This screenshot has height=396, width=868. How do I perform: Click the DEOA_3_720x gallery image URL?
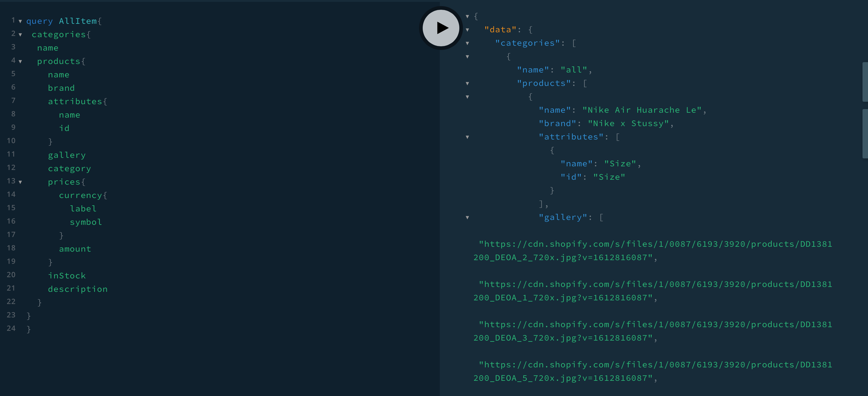point(653,331)
